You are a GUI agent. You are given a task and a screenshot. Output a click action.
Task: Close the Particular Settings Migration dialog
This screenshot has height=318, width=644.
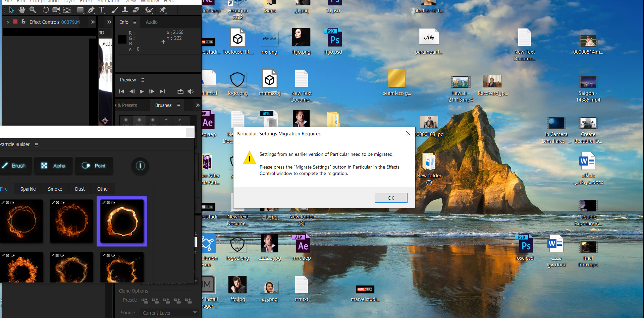point(408,133)
